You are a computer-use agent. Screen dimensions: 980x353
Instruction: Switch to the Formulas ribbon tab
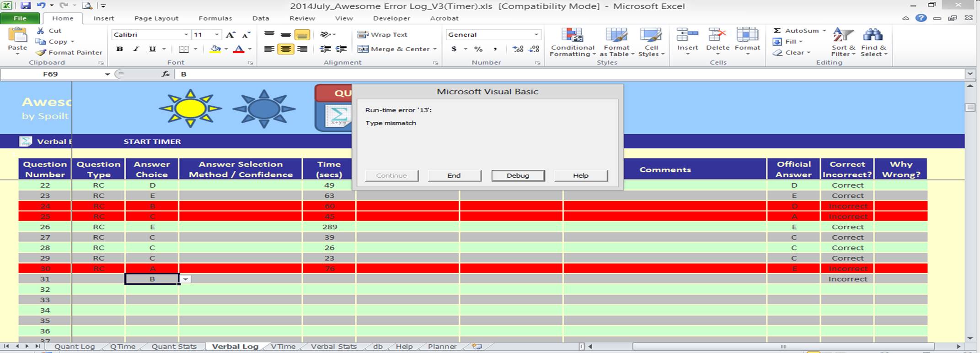(215, 18)
